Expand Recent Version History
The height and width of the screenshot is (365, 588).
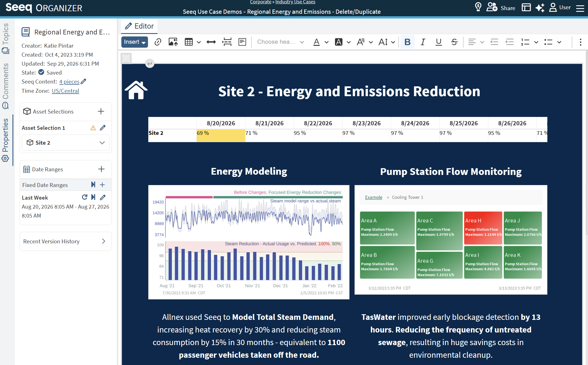66,241
